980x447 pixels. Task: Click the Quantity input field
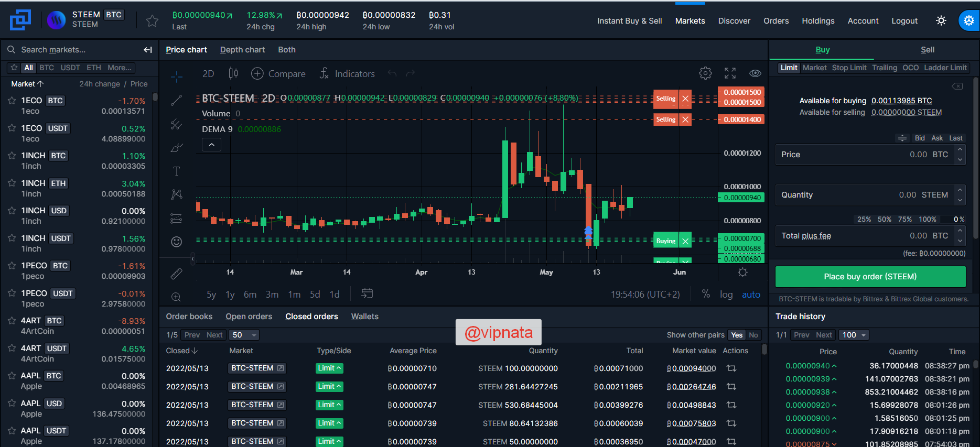tap(870, 195)
